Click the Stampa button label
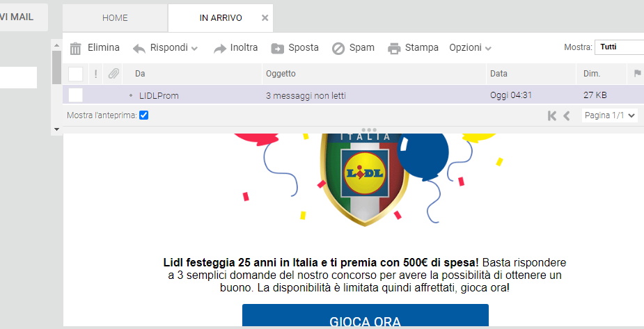The image size is (644, 329). pos(422,47)
